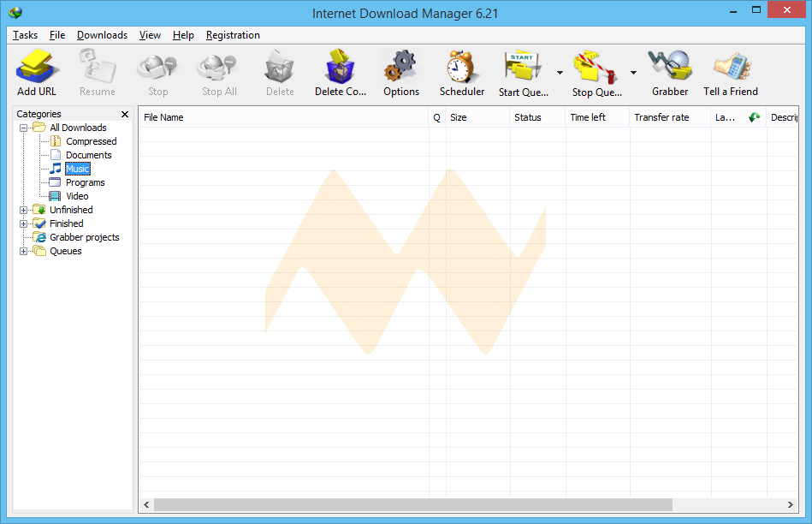Sort by Status column header
Screen dimensions: 812x524
click(537, 117)
